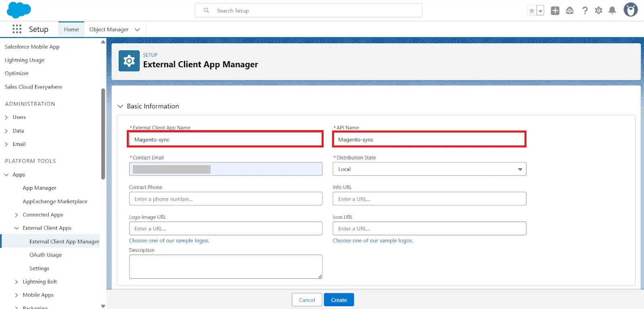Image resolution: width=644 pixels, height=309 pixels.
Task: Click the Cancel button
Action: (x=307, y=300)
